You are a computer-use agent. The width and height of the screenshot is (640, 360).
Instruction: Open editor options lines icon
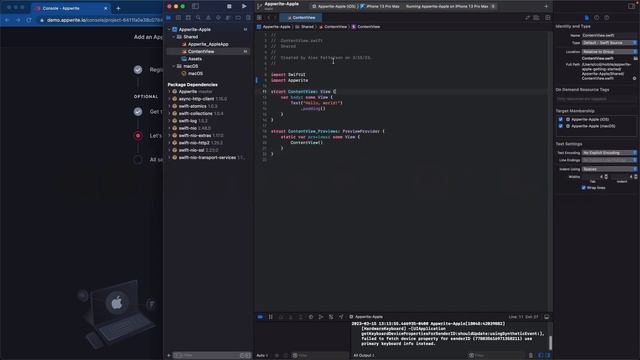pyautogui.click(x=536, y=18)
